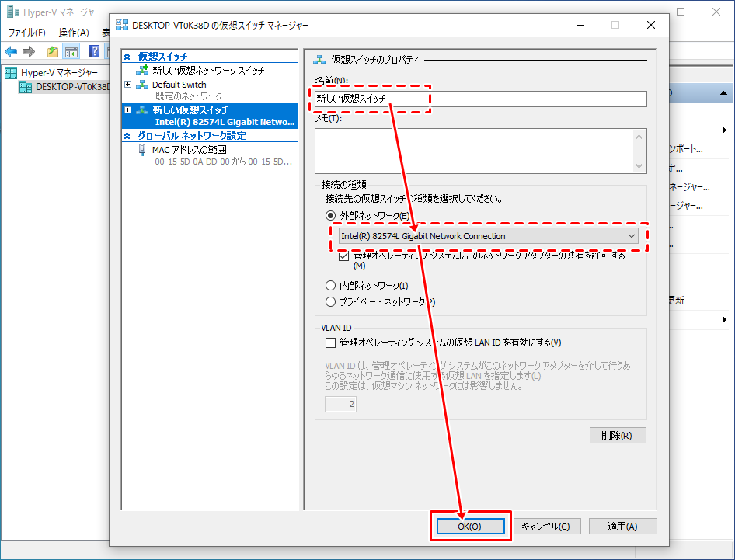Click the up-one-level folder toolbar icon
This screenshot has height=560, width=735.
point(52,51)
